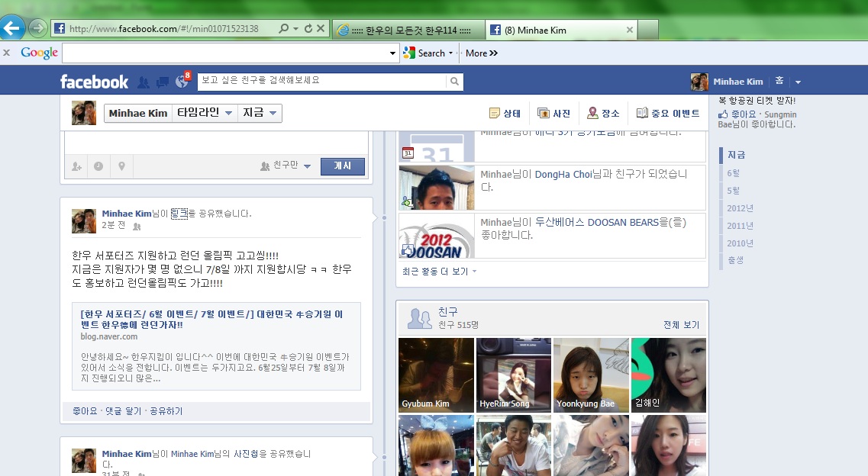Tag friends icon in composer
Screen dimensions: 868x476
click(x=76, y=166)
